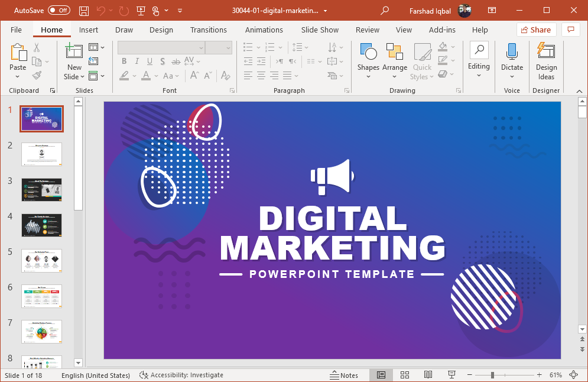Click the zoom slider handle
Image resolution: width=588 pixels, height=382 pixels.
(492, 375)
